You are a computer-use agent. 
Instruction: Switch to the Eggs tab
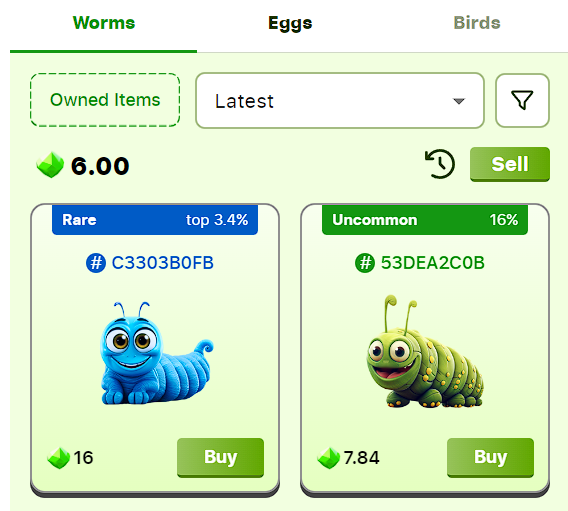(290, 23)
